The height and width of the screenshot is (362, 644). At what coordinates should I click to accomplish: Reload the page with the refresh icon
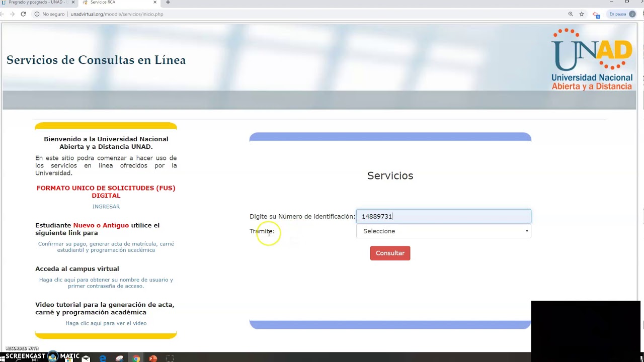click(23, 14)
